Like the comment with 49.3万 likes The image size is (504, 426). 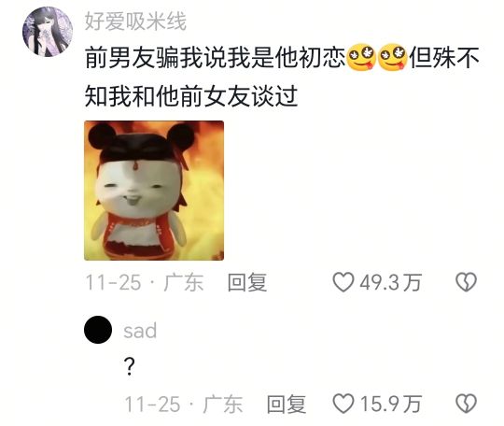pos(343,282)
